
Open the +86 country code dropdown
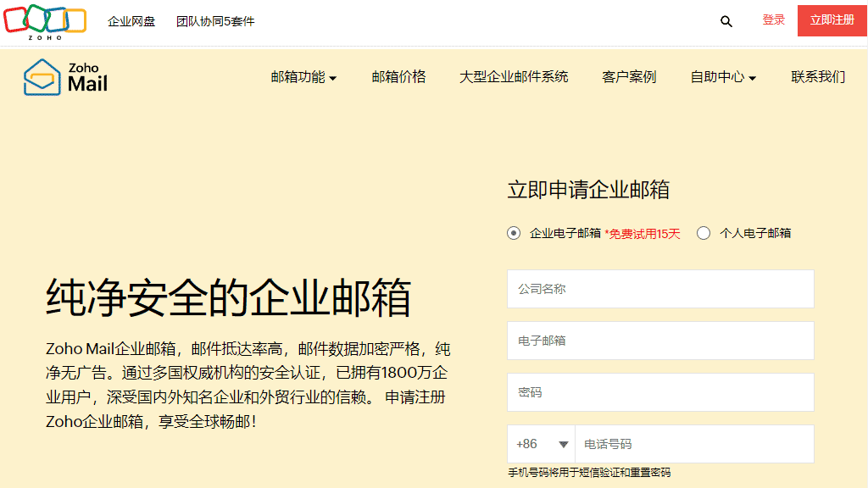[x=542, y=444]
